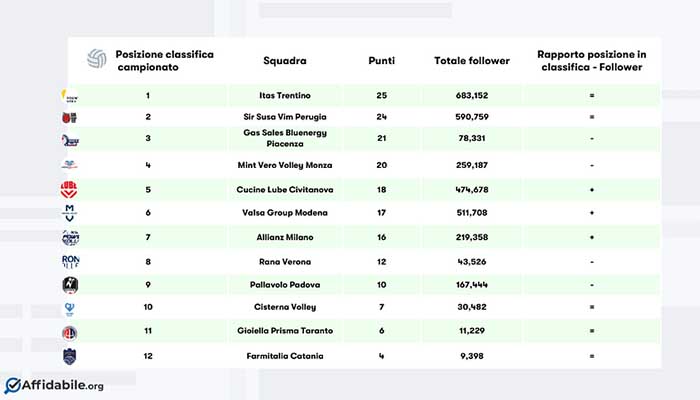The height and width of the screenshot is (400, 700).
Task: Click the Posizione classifica campionato header
Action: pos(164,60)
